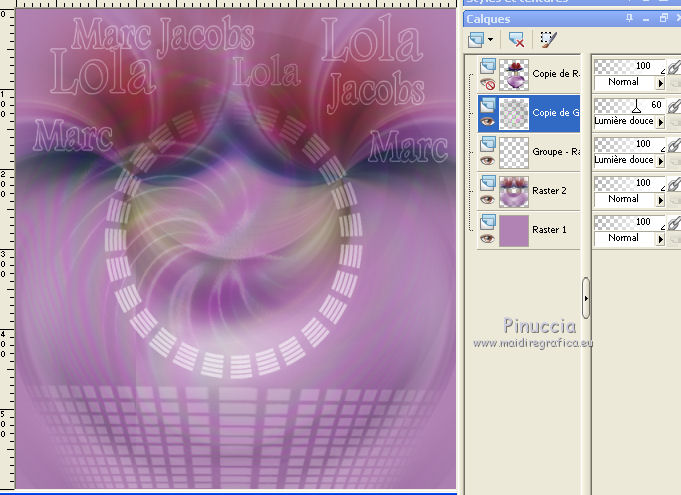Screen dimensions: 681x495
Task: Click the layer palette splitter arrow handle
Action: pos(586,298)
